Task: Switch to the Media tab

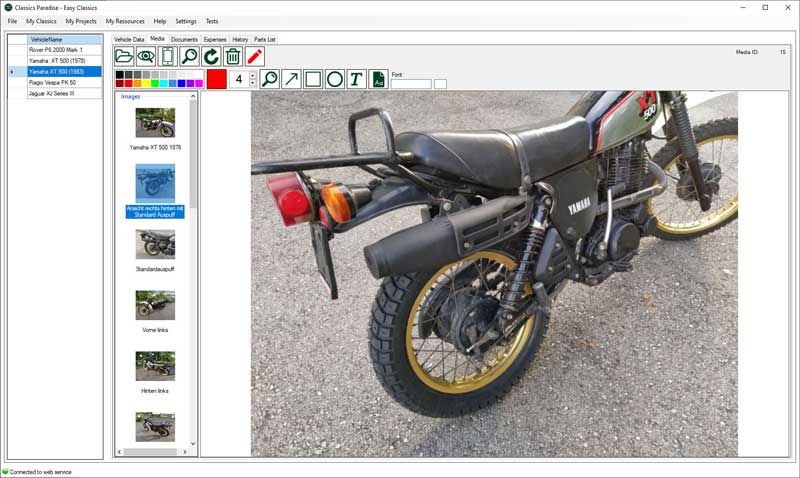Action: (158, 39)
